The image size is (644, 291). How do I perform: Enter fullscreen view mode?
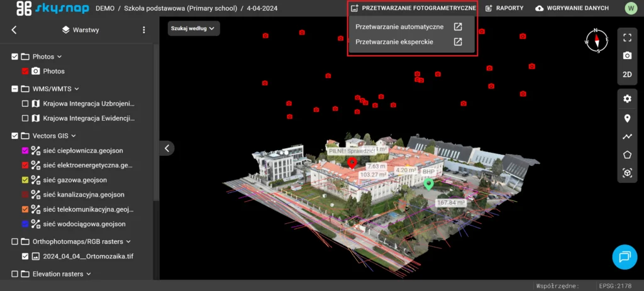(626, 37)
